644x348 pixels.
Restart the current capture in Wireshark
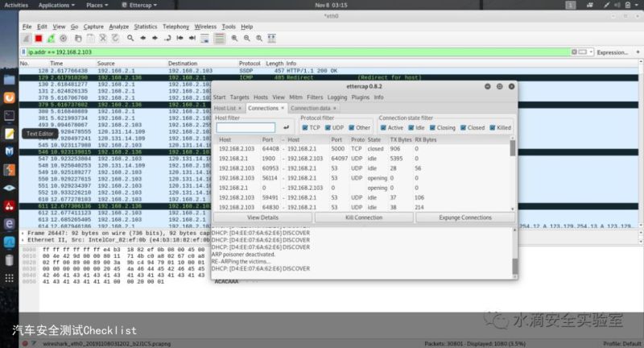tap(51, 39)
